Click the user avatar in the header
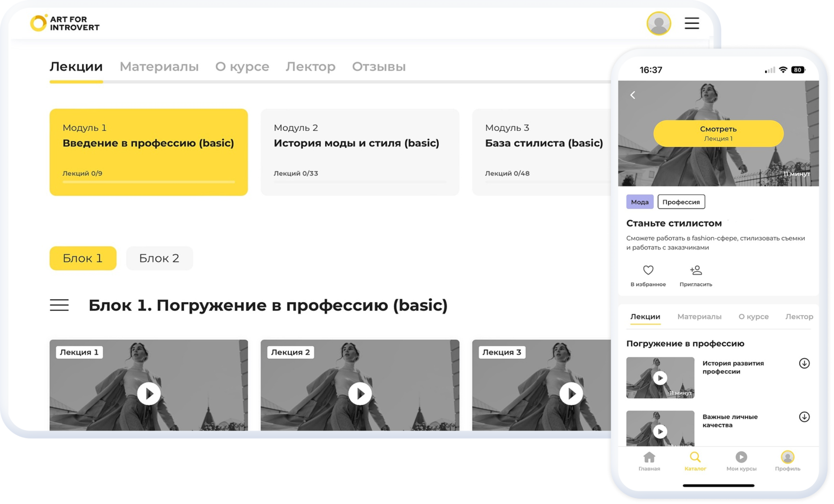The image size is (834, 504). click(x=659, y=23)
